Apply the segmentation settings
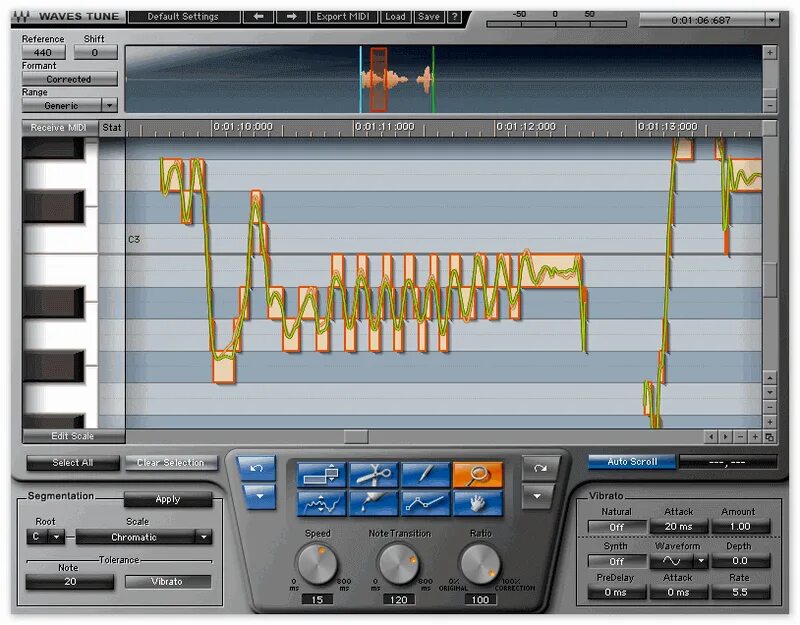This screenshot has width=800, height=625. pos(168,499)
